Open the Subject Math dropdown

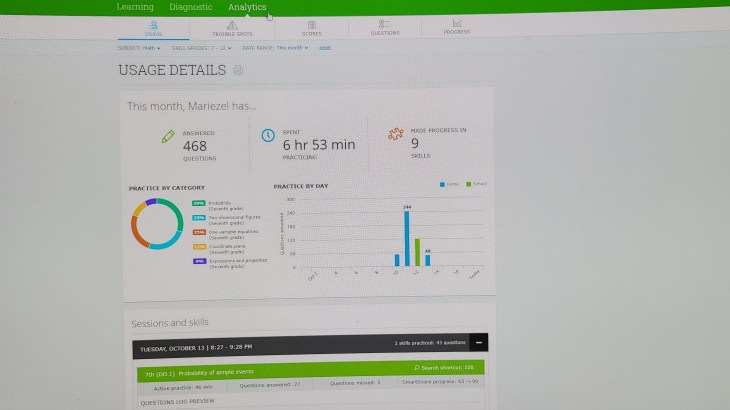point(138,47)
